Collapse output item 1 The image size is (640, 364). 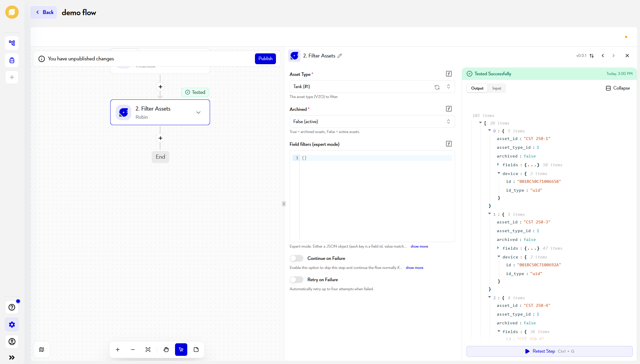pyautogui.click(x=489, y=214)
